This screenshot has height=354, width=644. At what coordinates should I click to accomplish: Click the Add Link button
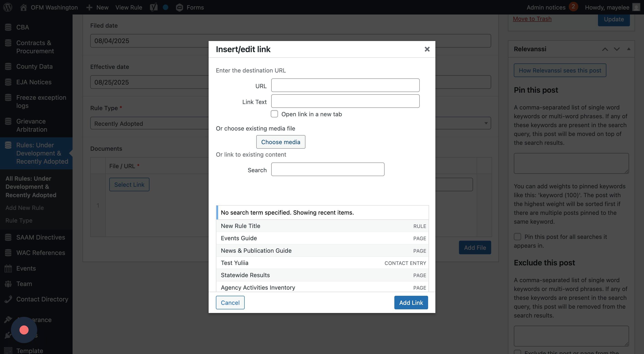point(411,303)
